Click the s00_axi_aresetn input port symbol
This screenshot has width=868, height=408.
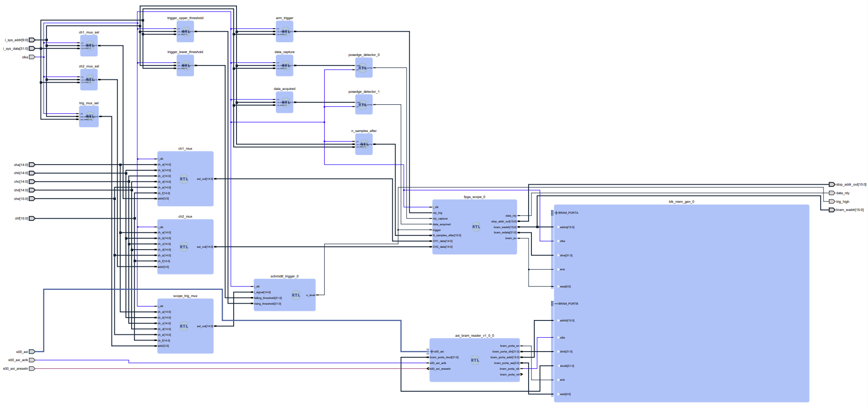(32, 369)
